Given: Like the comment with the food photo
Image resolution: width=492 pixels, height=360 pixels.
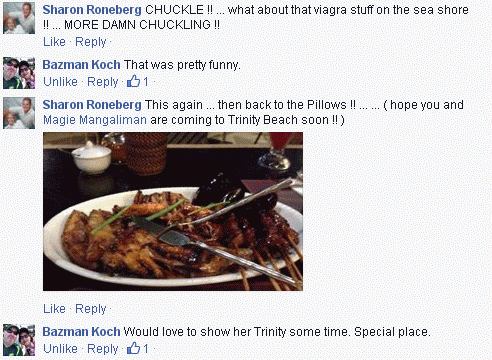Looking at the screenshot, I should click(x=54, y=309).
